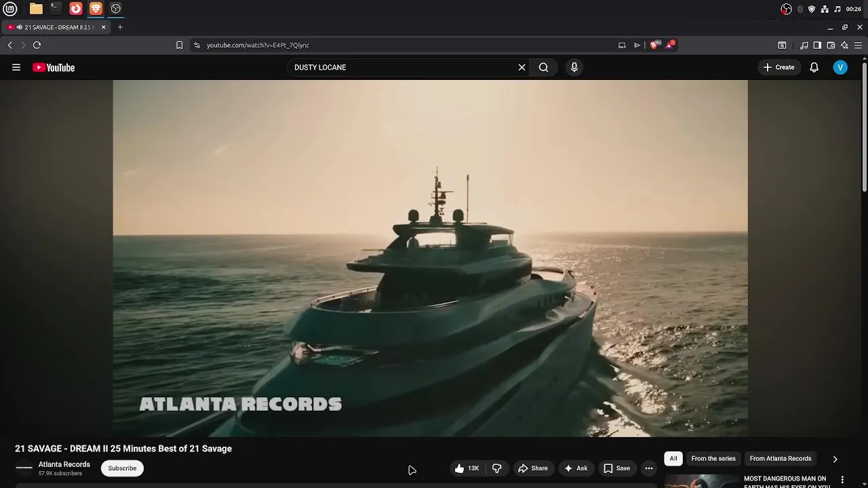Select From Atlanta Records chip
This screenshot has width=868, height=488.
coord(781,459)
